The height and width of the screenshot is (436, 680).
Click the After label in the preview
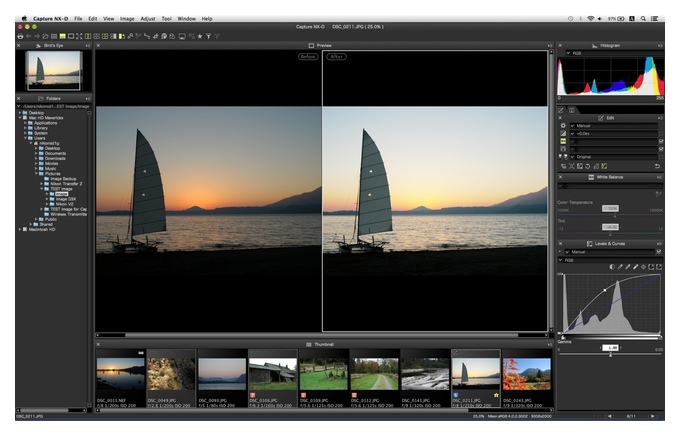336,56
